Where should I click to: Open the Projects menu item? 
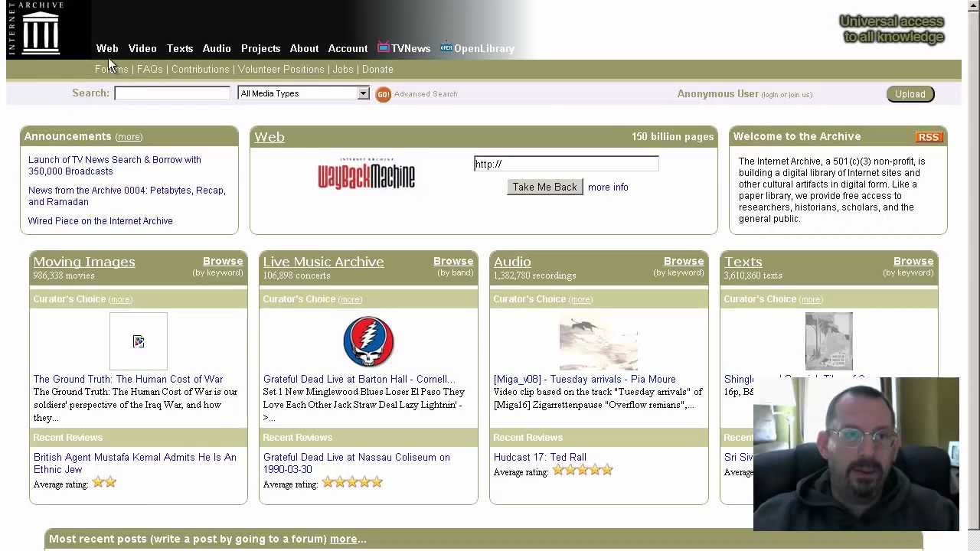(260, 48)
